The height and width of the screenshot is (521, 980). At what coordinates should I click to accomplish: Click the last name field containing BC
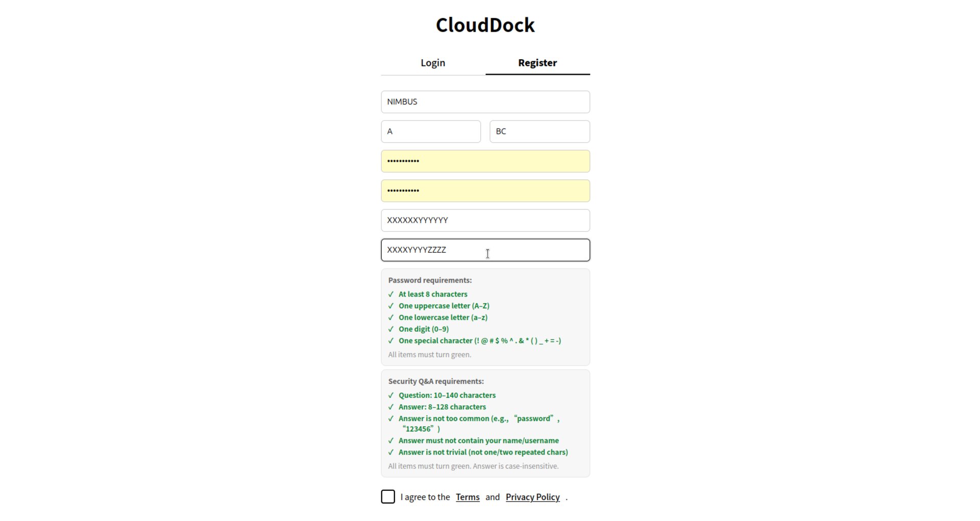(x=539, y=132)
